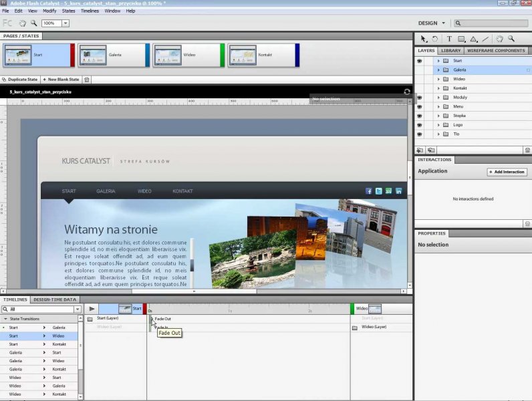Viewport: 532px width, 401px height.
Task: Expand the Galeria layer folder
Action: click(438, 70)
